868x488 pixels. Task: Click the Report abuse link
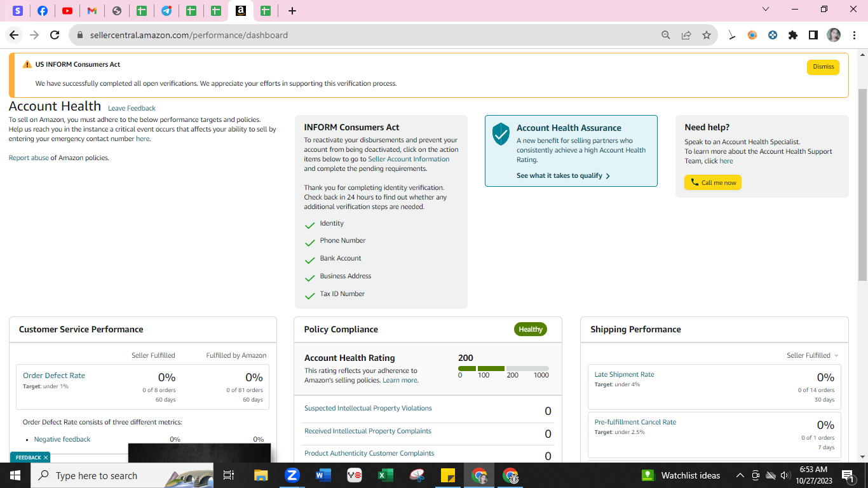29,158
